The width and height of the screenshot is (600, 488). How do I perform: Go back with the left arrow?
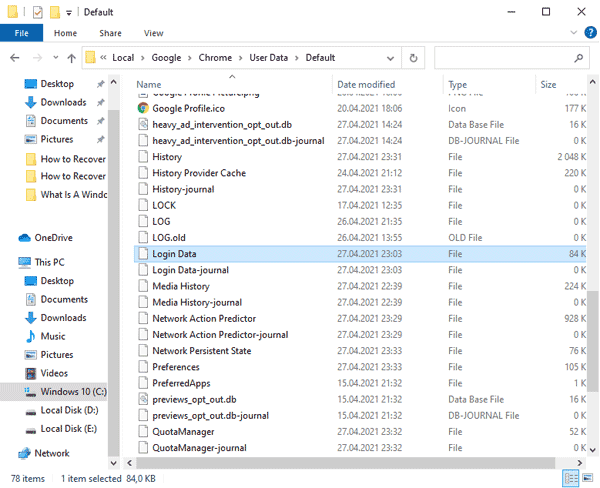click(x=15, y=58)
